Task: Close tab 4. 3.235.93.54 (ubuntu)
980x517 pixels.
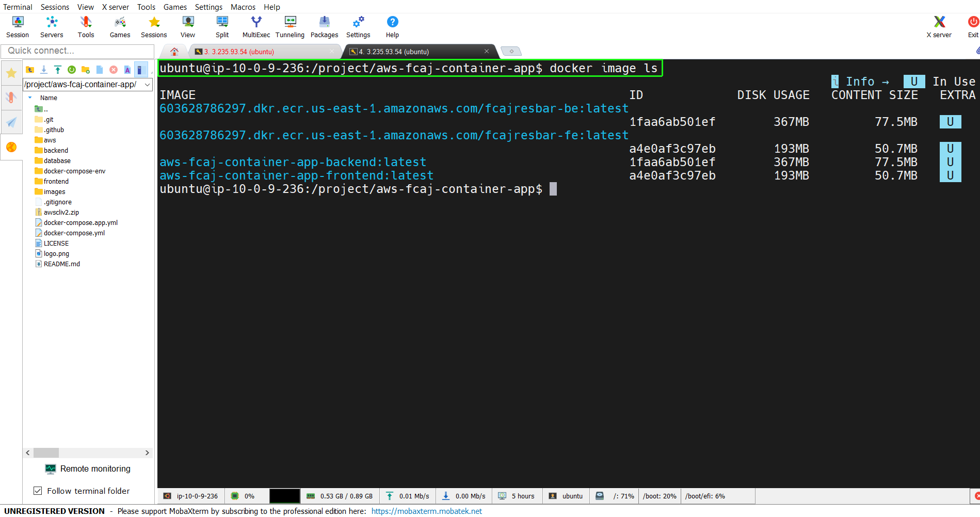Action: [486, 51]
